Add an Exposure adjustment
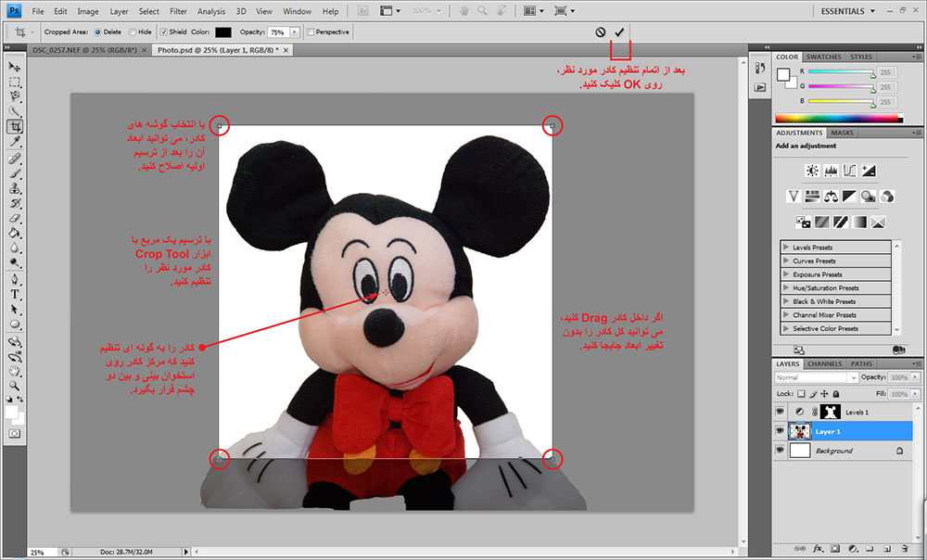Screen dimensions: 927x560 click(869, 171)
